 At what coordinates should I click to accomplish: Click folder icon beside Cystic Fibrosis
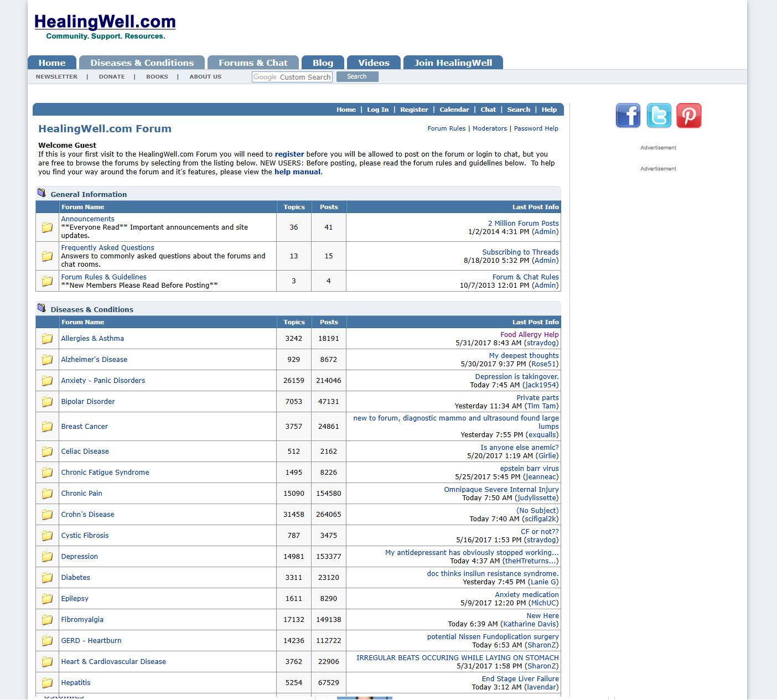47,536
